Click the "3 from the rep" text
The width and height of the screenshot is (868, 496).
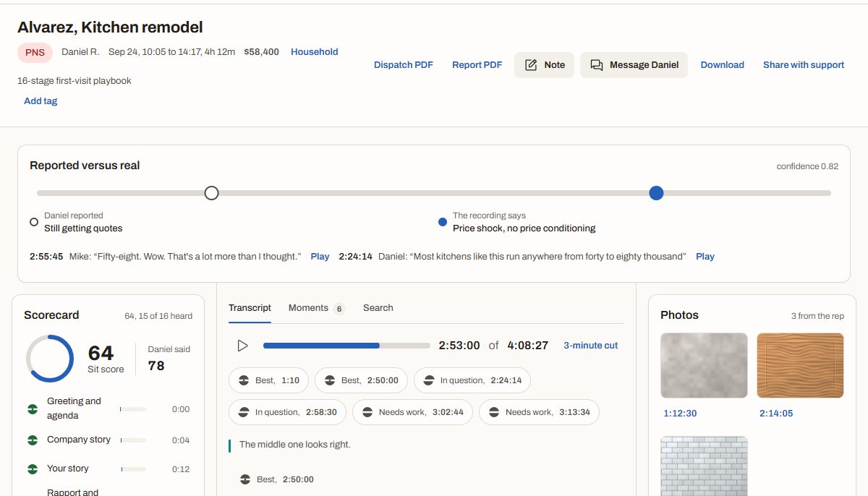click(817, 316)
